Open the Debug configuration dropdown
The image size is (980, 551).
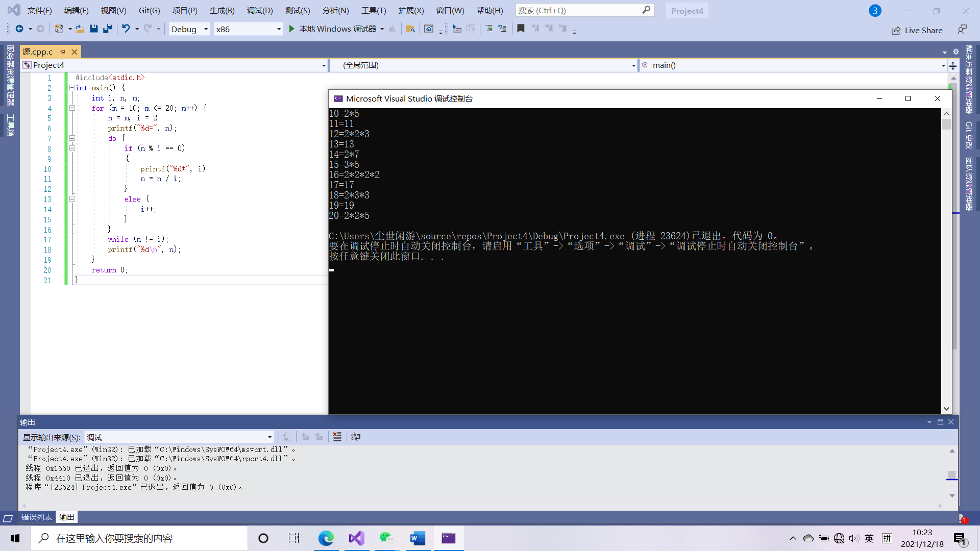coord(206,29)
